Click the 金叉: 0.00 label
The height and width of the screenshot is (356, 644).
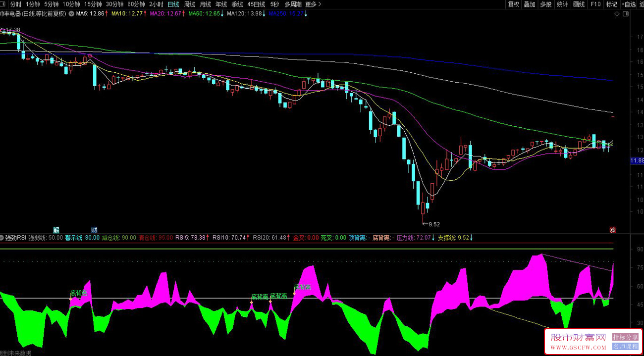click(306, 238)
